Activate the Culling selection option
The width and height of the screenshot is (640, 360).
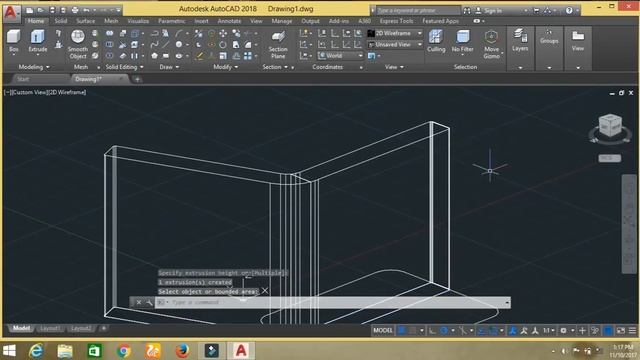(436, 40)
